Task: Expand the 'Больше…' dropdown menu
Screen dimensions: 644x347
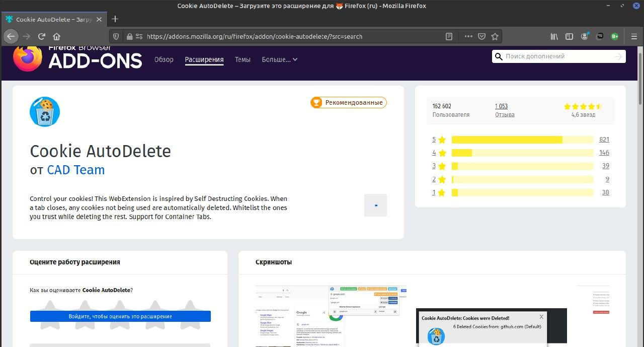Action: click(x=280, y=59)
